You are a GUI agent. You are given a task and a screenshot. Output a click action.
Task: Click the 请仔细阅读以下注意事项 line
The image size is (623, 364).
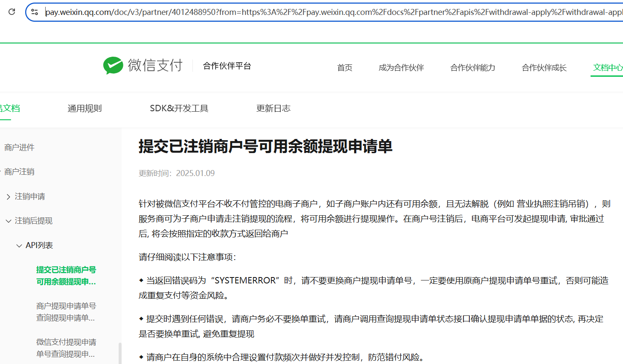pos(187,257)
